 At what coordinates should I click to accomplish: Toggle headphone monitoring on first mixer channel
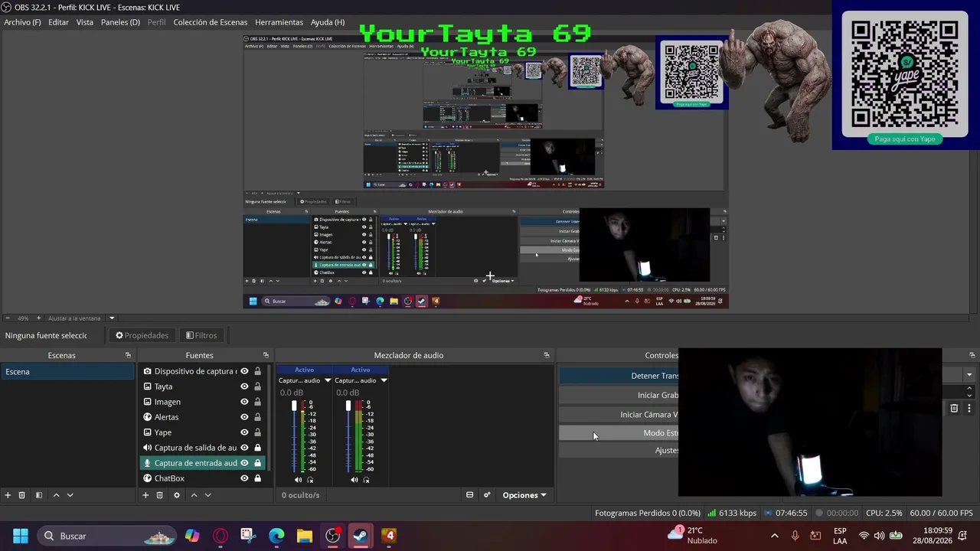tap(310, 480)
